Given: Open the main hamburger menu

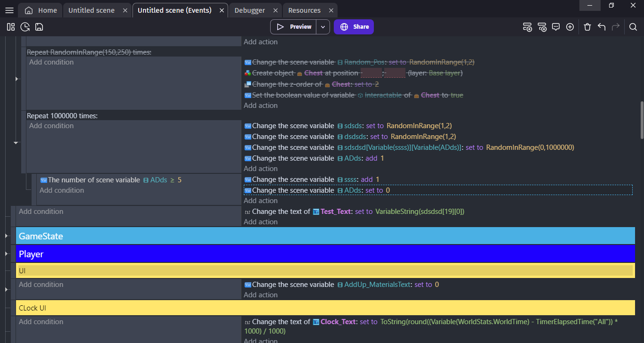Looking at the screenshot, I should (9, 10).
